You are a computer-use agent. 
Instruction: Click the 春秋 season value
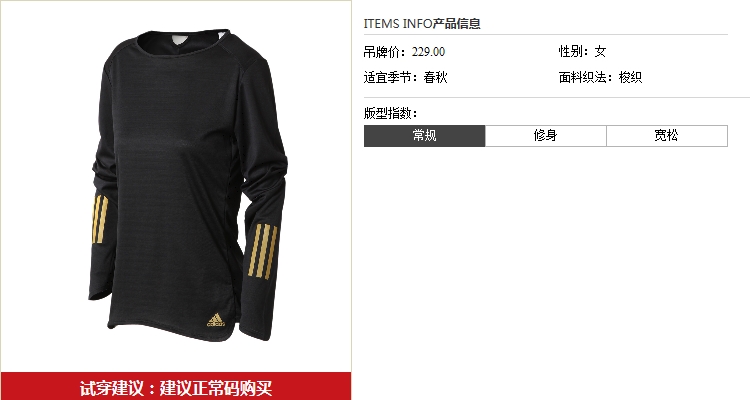(x=435, y=77)
